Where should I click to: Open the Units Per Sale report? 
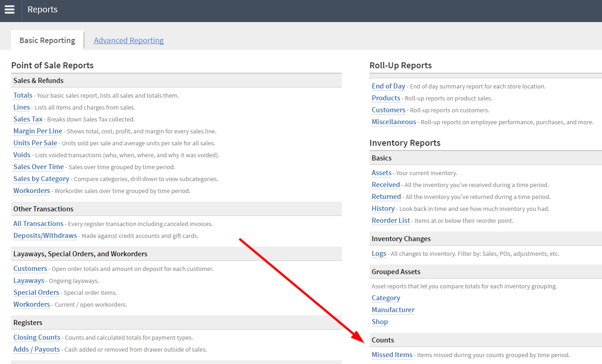pos(35,143)
